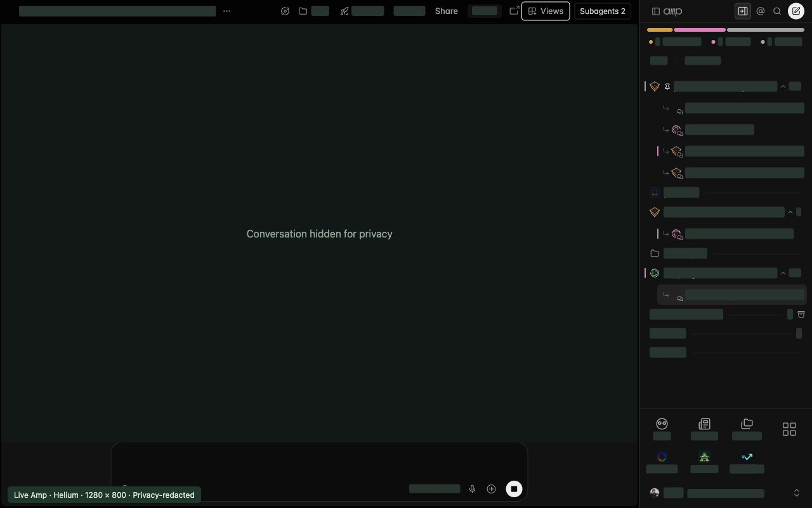Open the rainbow circle app icon
Image resolution: width=812 pixels, height=508 pixels.
coord(662,457)
